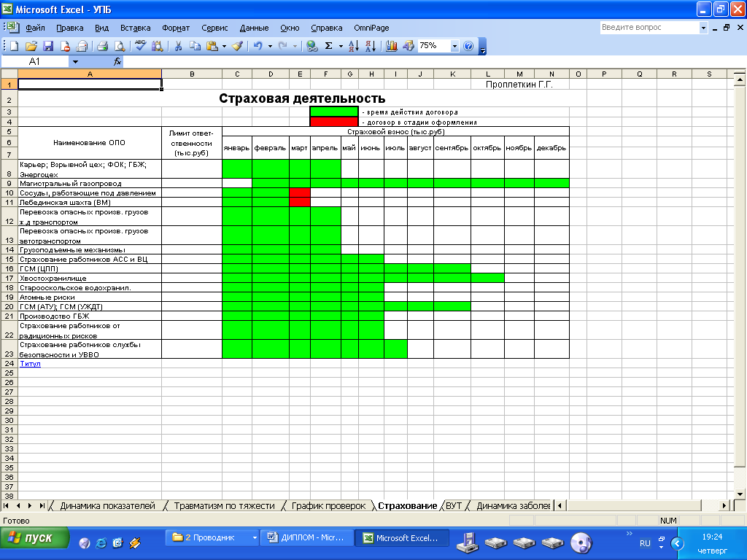The height and width of the screenshot is (560, 747).
Task: Select the Динамика показателей sheet tab
Action: [x=108, y=506]
